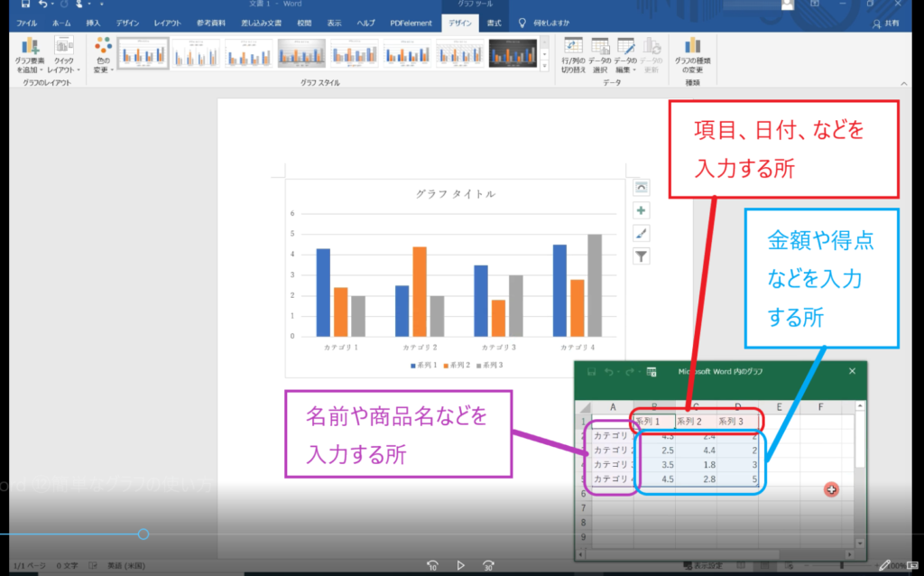Open the Quick Layout (クイックレイアウト) dropdown
The image size is (924, 576).
coord(64,55)
